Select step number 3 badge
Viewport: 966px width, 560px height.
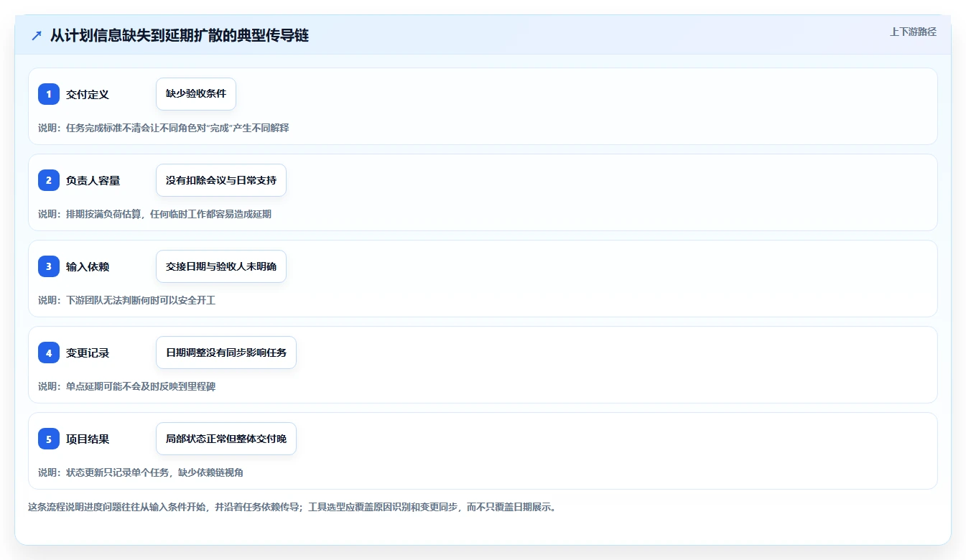coord(49,266)
